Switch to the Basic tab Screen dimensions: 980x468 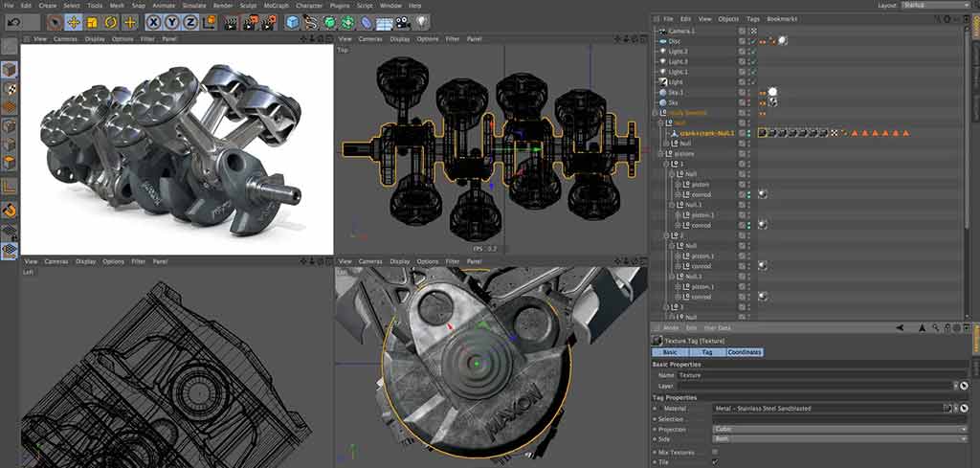coord(670,352)
